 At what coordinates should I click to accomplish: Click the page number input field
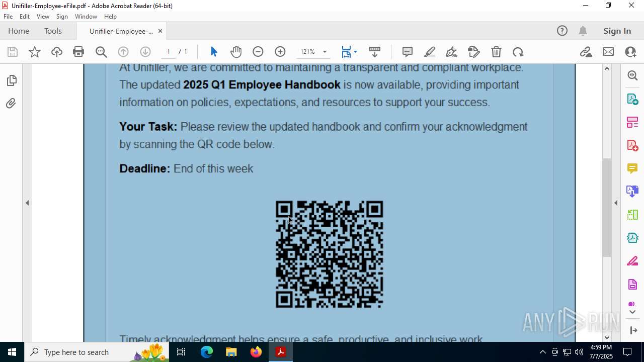(x=168, y=52)
